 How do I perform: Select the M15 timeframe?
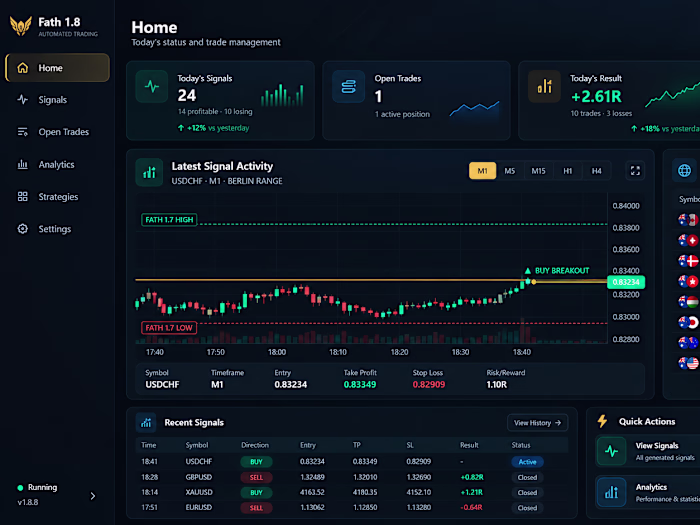coord(538,171)
